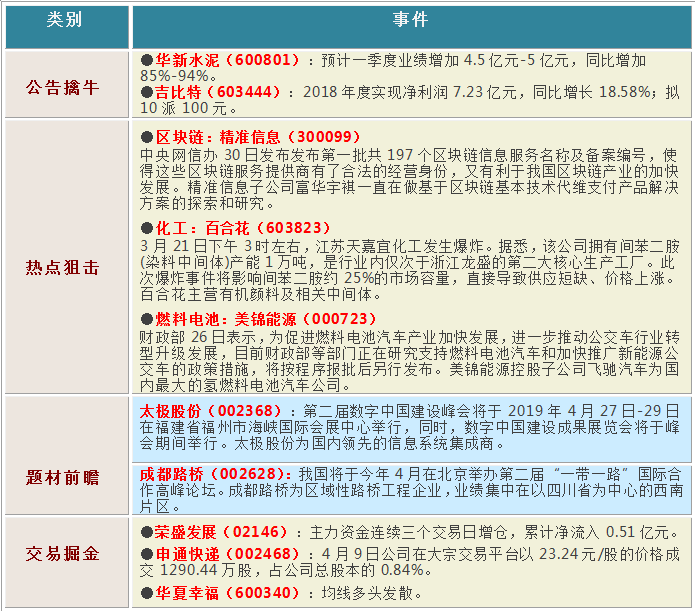Click heading 化工：百合花（603823）
The width and height of the screenshot is (695, 611).
pyautogui.click(x=243, y=228)
